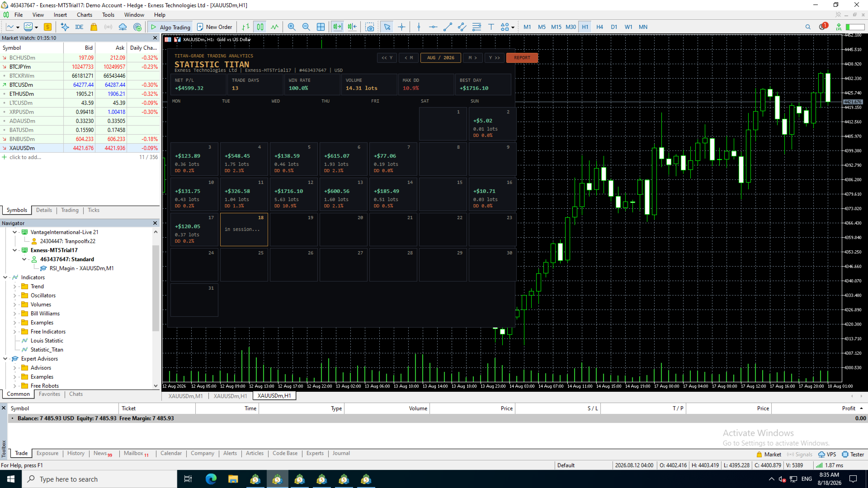
Task: Open the Tools menu
Action: (108, 15)
